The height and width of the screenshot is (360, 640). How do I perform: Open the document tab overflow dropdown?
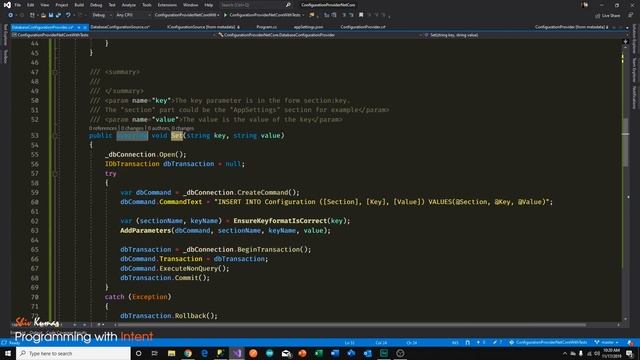tap(627, 27)
